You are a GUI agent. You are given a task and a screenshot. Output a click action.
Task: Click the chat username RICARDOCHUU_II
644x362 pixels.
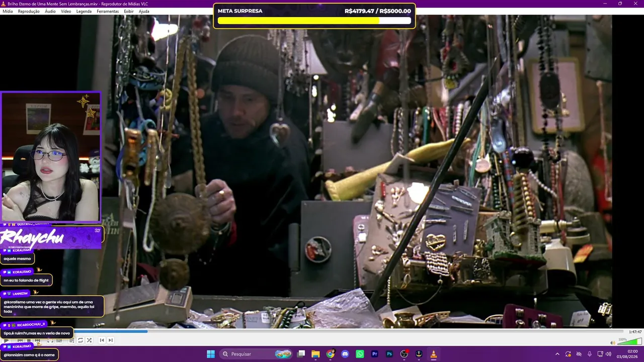click(x=31, y=325)
